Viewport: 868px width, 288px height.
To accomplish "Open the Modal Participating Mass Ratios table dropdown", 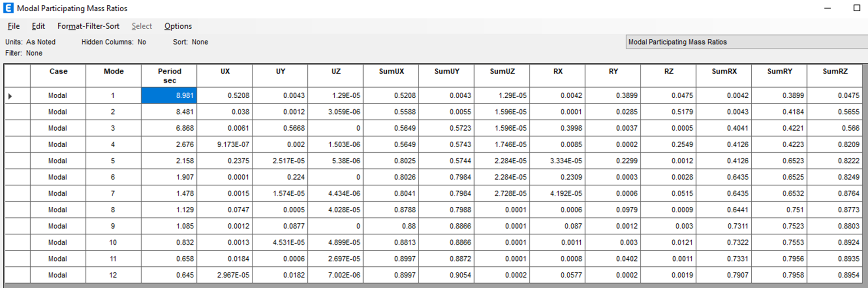I will [x=746, y=42].
